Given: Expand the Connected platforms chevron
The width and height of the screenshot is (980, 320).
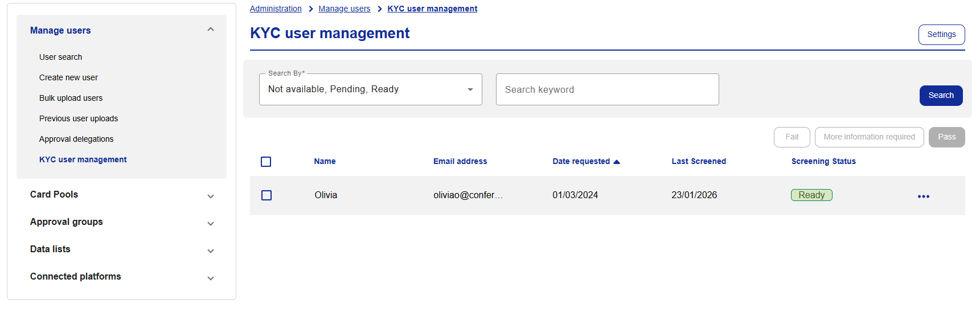Looking at the screenshot, I should (211, 278).
